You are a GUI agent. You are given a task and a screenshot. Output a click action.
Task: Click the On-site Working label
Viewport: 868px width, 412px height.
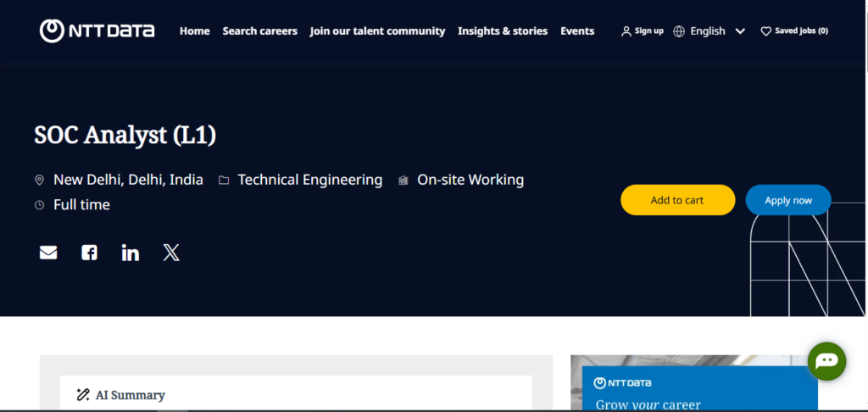tap(470, 180)
